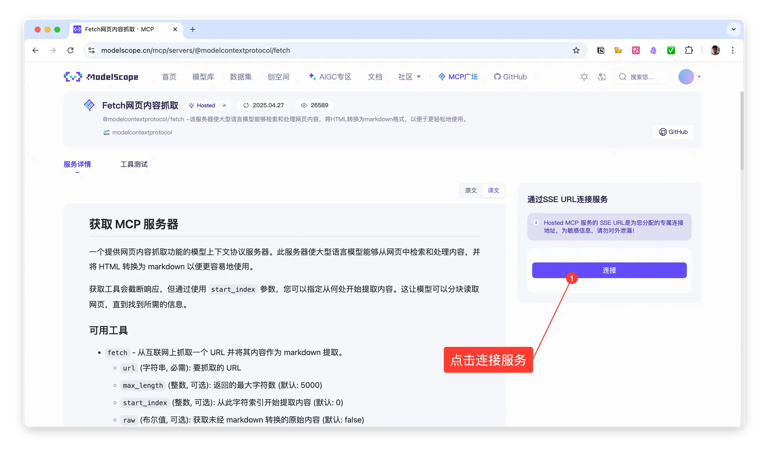Open the 文档 nav item
Viewport: 768px width, 457px height.
(x=375, y=77)
